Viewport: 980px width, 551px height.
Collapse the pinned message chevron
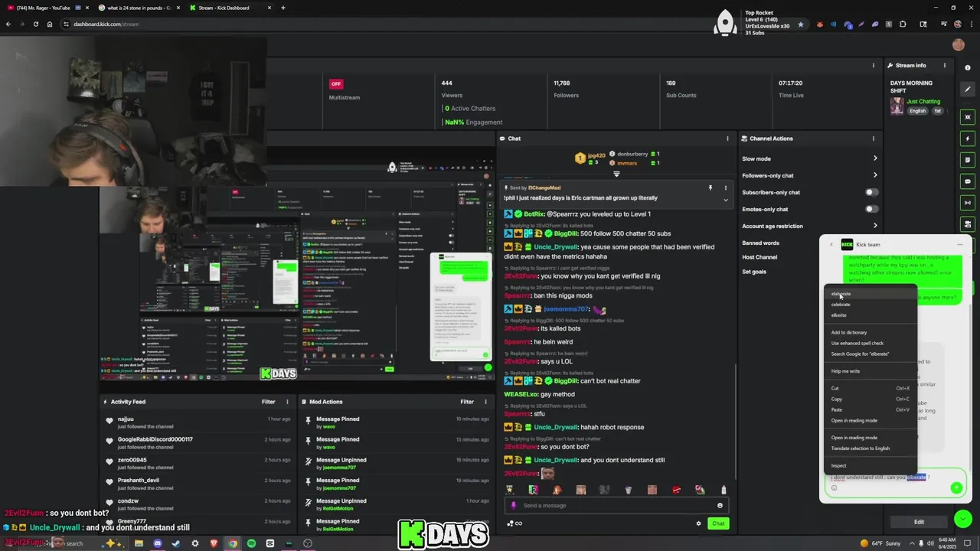tap(726, 201)
